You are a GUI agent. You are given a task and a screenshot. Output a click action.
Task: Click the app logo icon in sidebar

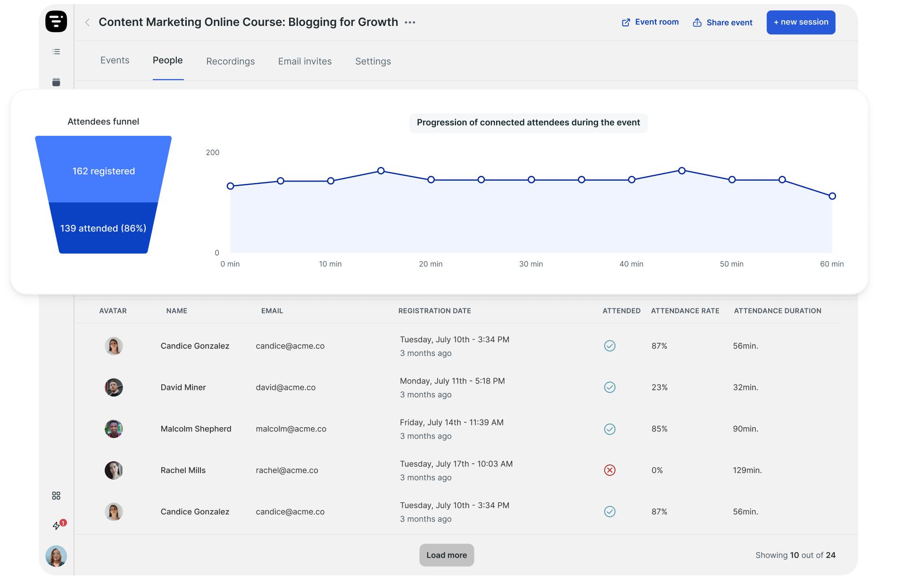point(56,22)
